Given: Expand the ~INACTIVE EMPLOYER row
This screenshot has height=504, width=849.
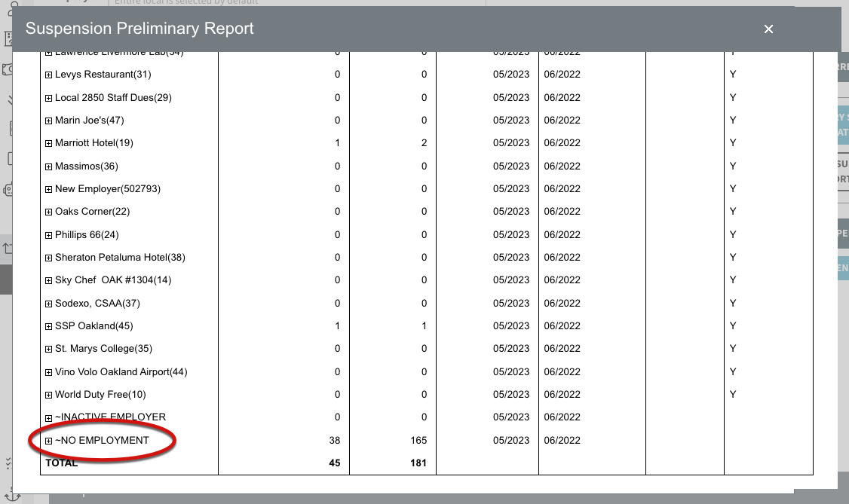Looking at the screenshot, I should tap(49, 418).
